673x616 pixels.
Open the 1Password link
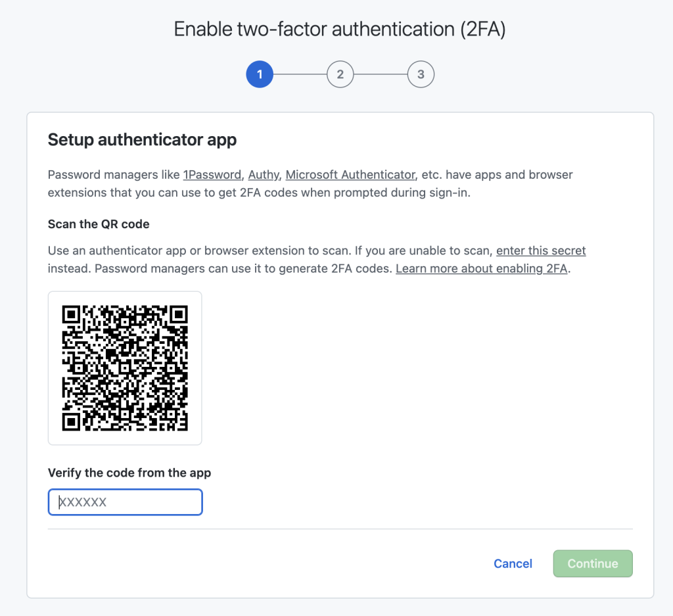[x=212, y=175]
